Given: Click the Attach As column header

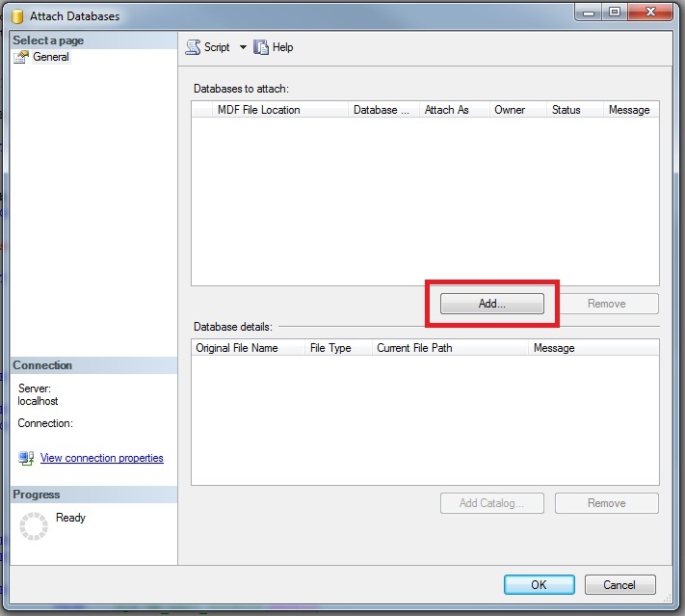Looking at the screenshot, I should pyautogui.click(x=446, y=110).
